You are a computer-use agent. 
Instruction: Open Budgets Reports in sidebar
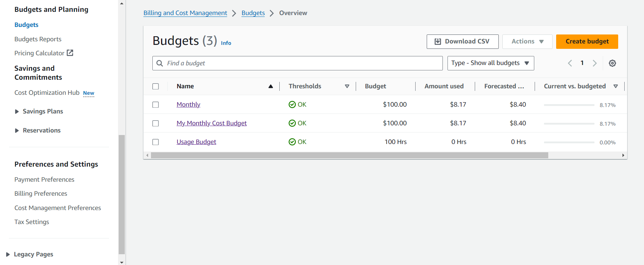pyautogui.click(x=38, y=39)
